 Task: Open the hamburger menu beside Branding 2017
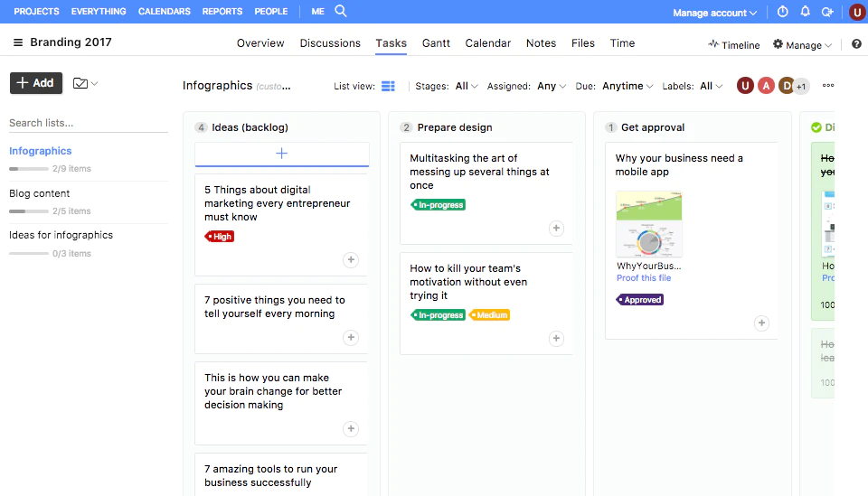click(18, 43)
